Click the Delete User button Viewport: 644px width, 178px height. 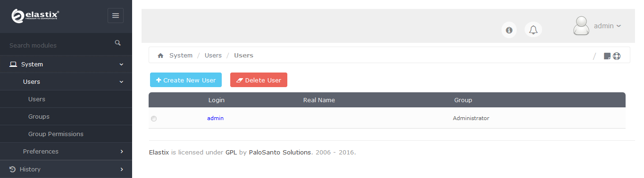(x=259, y=80)
